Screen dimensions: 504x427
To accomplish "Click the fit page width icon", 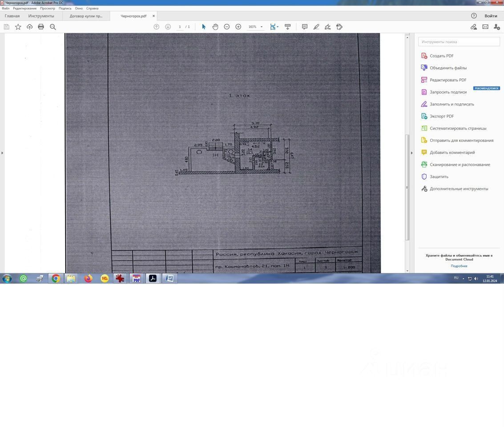I will [273, 27].
